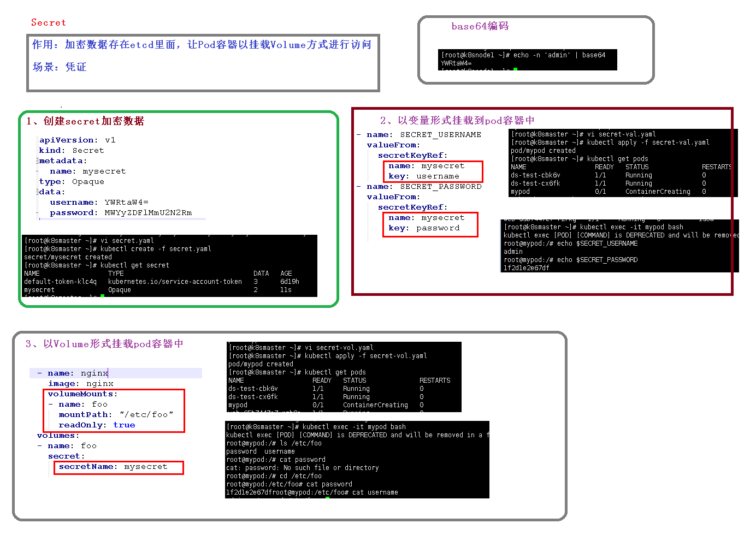Screen dimensions: 756x547
Task: Click the base64 echo admin terminal screenshot
Action: click(x=527, y=60)
